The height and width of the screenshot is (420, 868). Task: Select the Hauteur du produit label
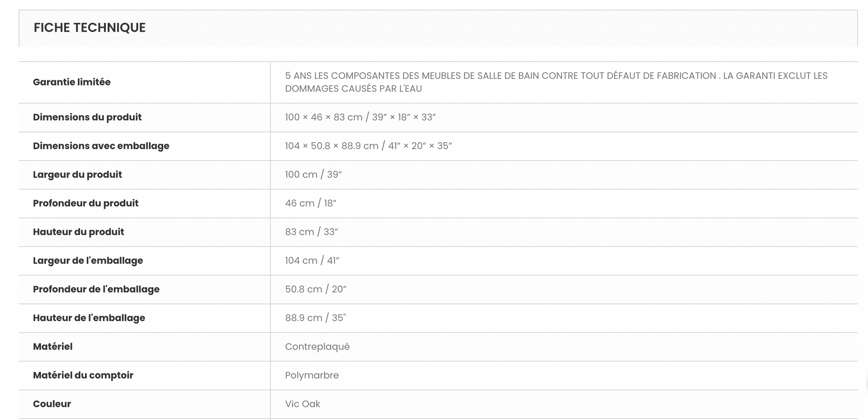point(79,232)
